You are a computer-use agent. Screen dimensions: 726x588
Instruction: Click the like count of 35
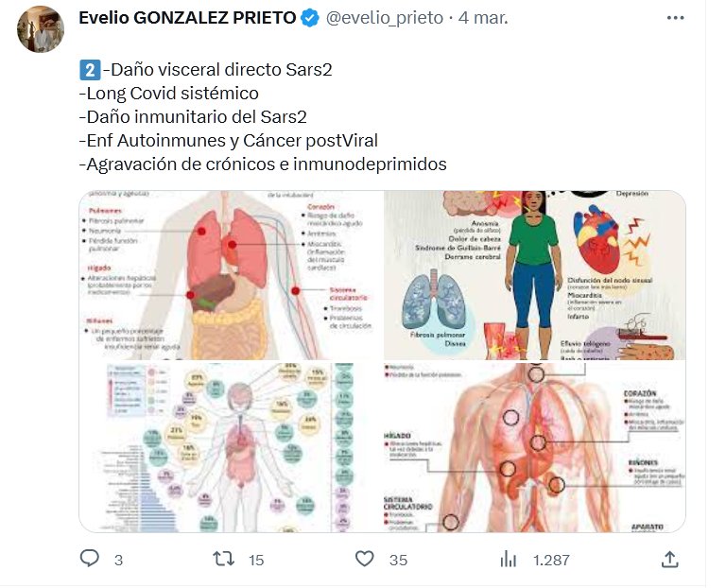398,560
